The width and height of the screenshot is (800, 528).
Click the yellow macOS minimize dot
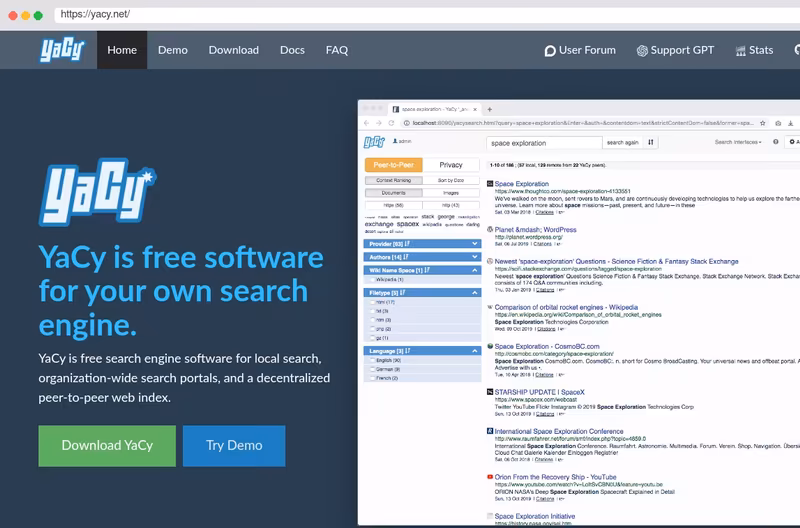26,15
